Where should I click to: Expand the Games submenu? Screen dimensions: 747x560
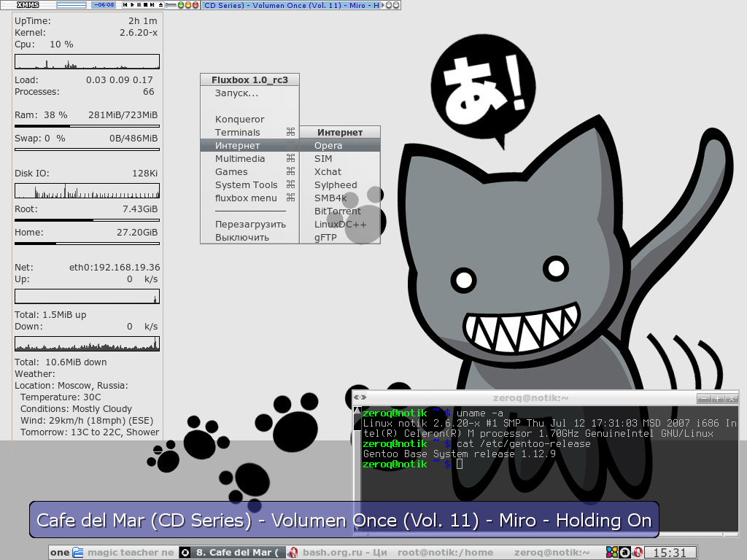tap(249, 171)
